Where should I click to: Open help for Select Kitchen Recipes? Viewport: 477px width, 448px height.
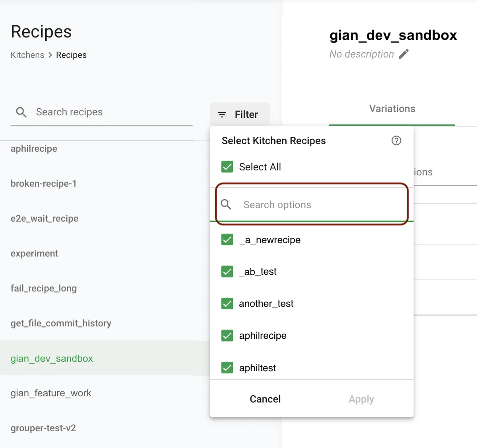396,140
